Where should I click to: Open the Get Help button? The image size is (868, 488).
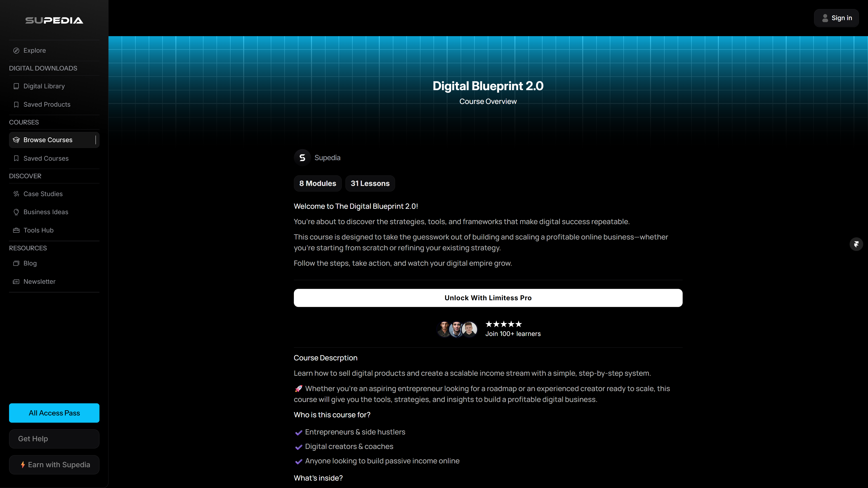(54, 439)
